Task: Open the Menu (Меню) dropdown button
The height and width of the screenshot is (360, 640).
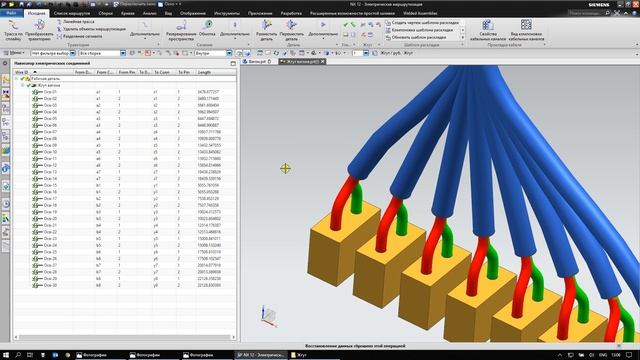Action: coord(14,53)
